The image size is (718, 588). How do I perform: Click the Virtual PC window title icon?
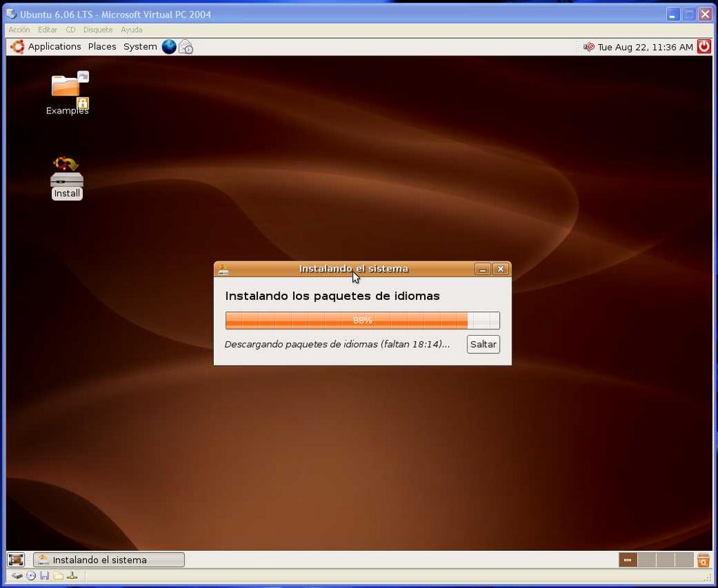click(x=11, y=14)
